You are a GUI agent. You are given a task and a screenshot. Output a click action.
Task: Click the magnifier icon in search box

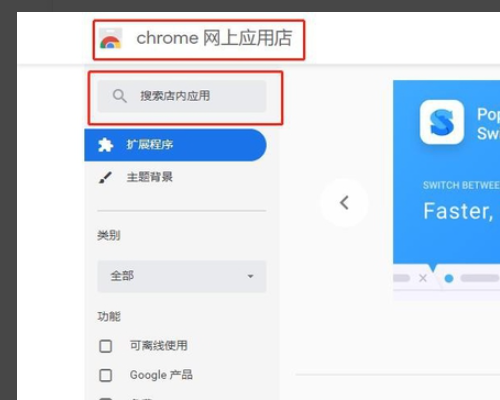[119, 96]
